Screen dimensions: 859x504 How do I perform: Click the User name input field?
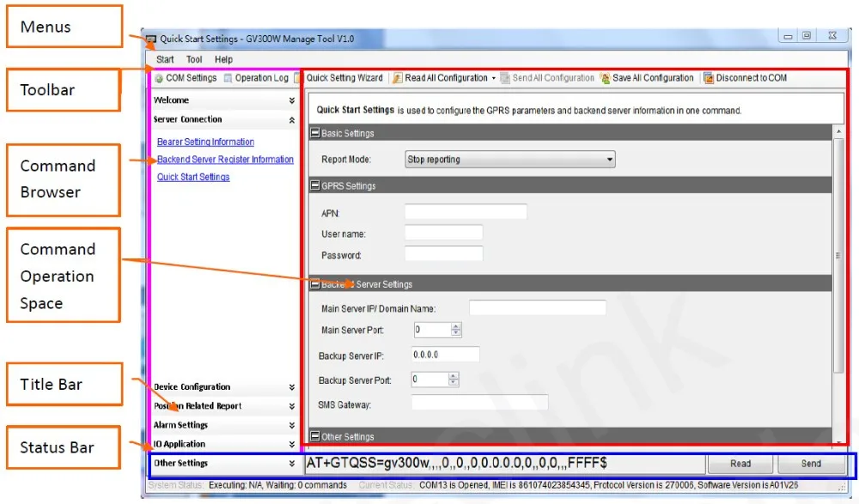click(444, 233)
